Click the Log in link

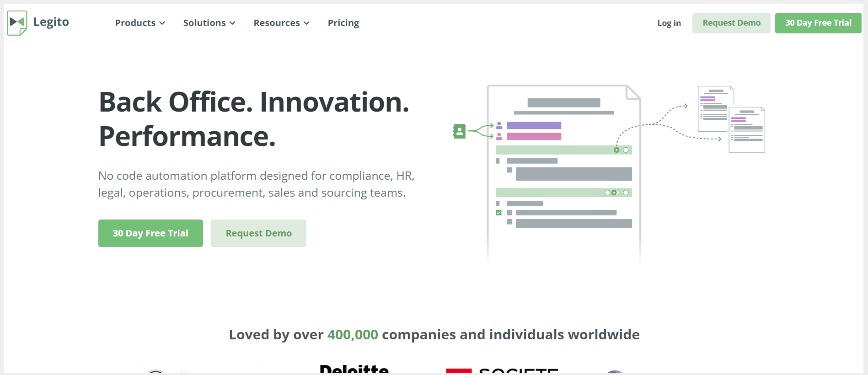point(669,23)
